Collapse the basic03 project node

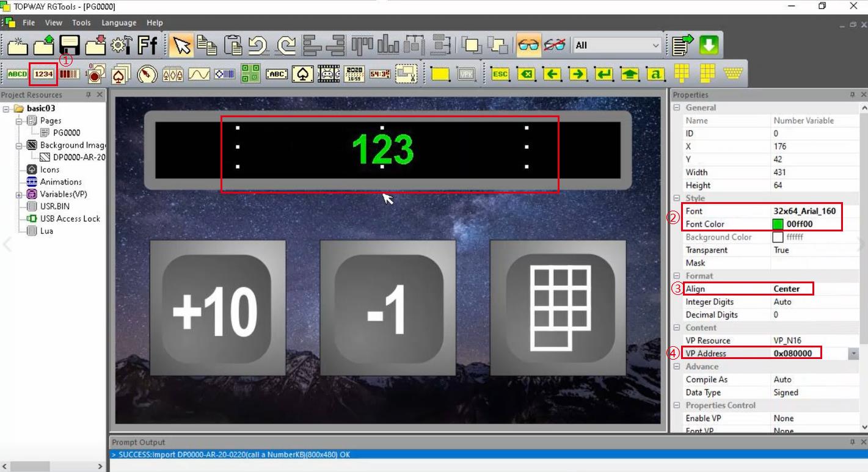pos(7,109)
